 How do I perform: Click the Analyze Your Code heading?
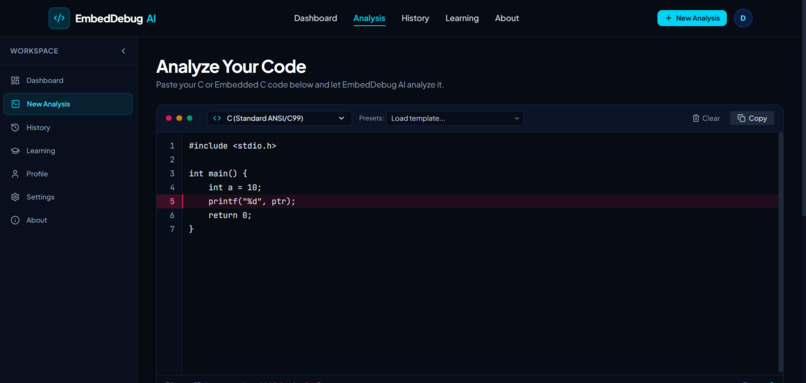pyautogui.click(x=231, y=67)
